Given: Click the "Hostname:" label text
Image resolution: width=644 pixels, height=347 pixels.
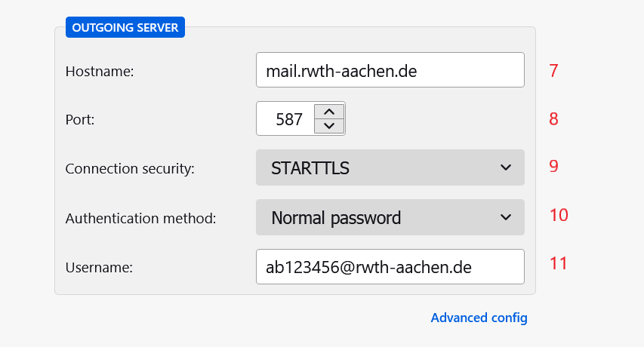Looking at the screenshot, I should click(x=100, y=72).
